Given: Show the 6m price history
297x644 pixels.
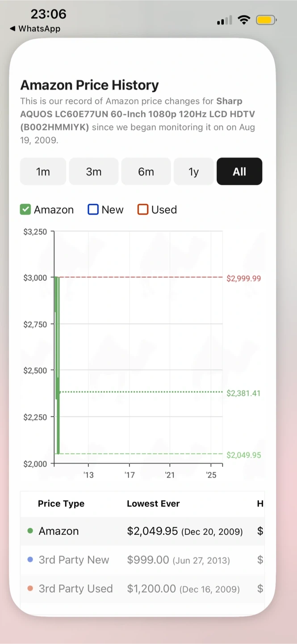Looking at the screenshot, I should point(146,171).
